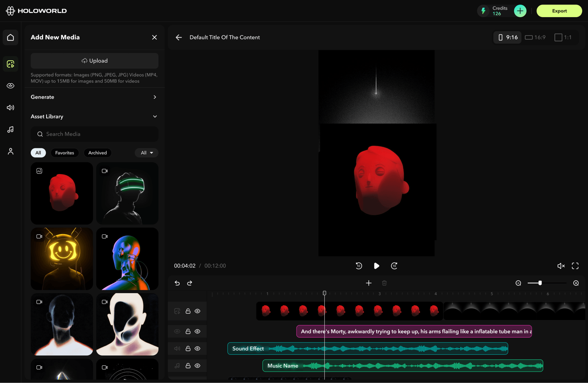The height and width of the screenshot is (383, 588).
Task: Select the yellow smiley helmet video thumbnail
Action: (62, 259)
